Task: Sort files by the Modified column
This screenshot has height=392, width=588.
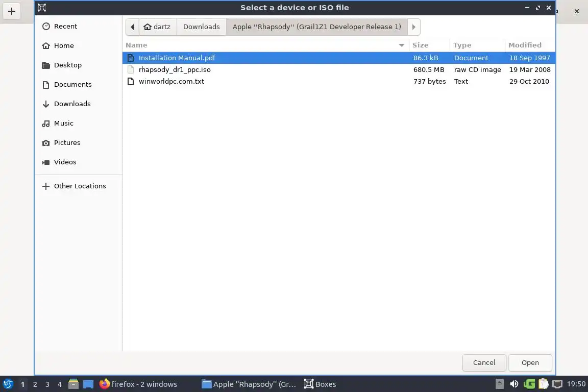Action: tap(530, 45)
